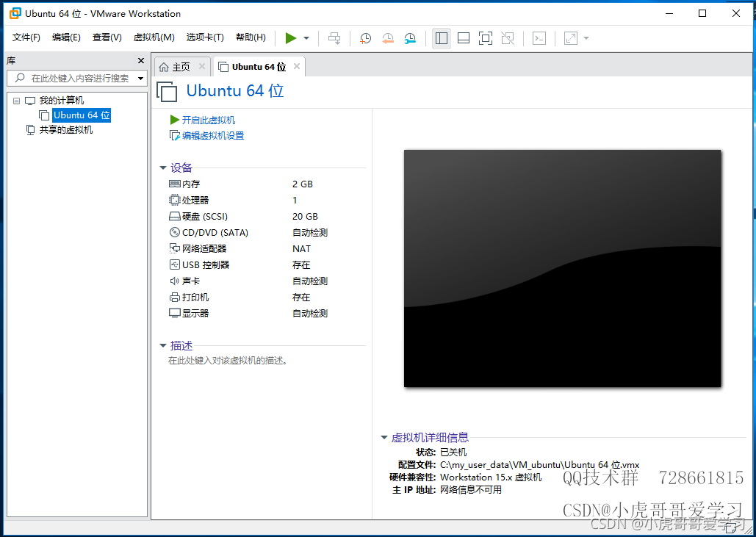Click the Send Ctrl+Alt+Del toolbar icon
Image resolution: width=756 pixels, height=537 pixels.
(x=334, y=38)
